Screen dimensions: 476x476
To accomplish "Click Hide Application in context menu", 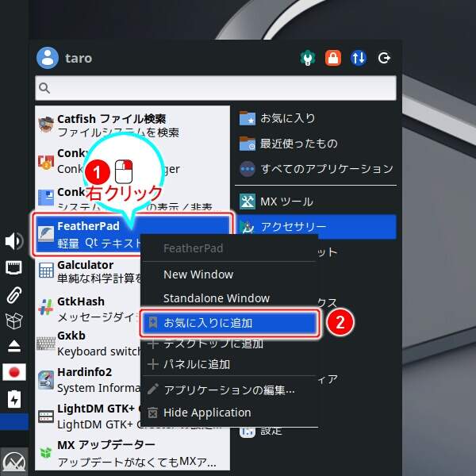I will [x=206, y=413].
